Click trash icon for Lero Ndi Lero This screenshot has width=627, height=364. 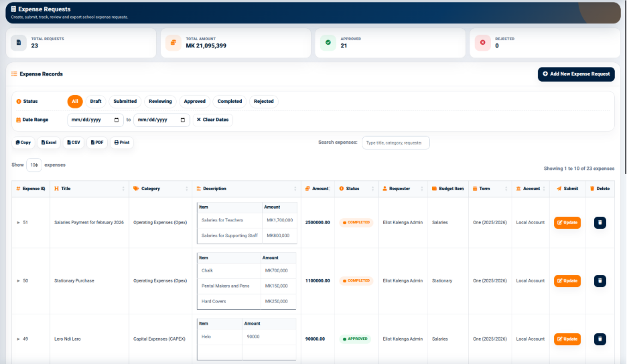[x=600, y=339]
